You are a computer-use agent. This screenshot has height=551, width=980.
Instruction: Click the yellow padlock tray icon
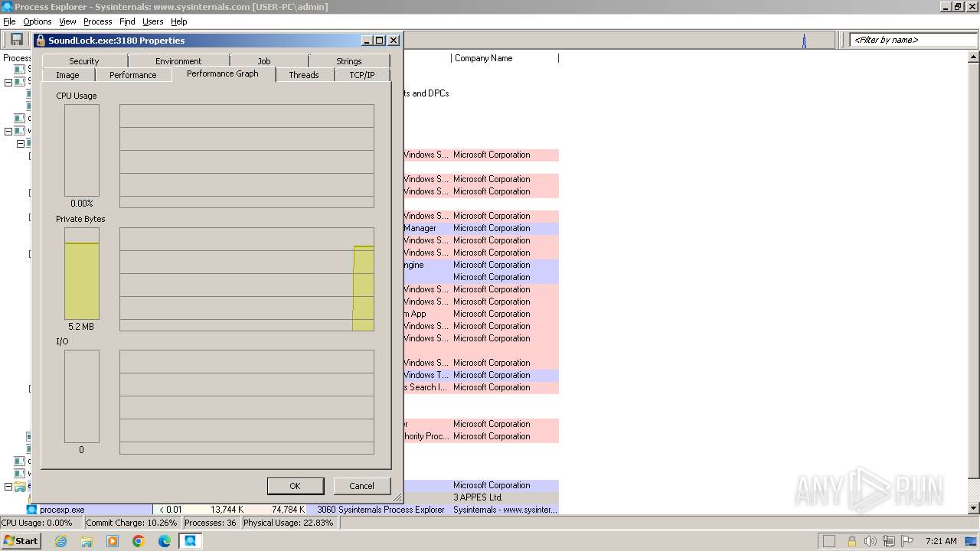pyautogui.click(x=851, y=541)
